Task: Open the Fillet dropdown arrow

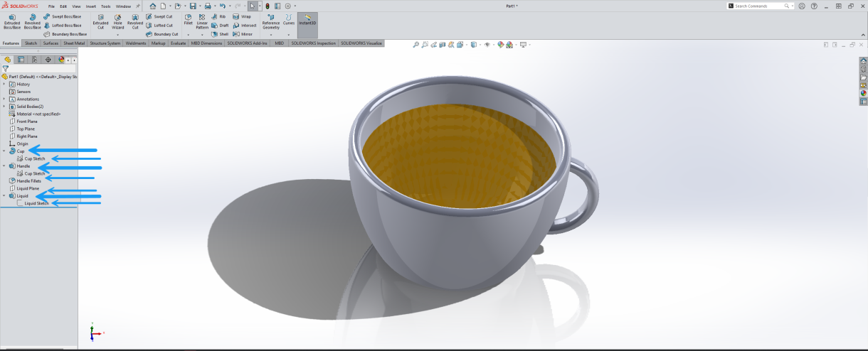Action: pos(188,34)
